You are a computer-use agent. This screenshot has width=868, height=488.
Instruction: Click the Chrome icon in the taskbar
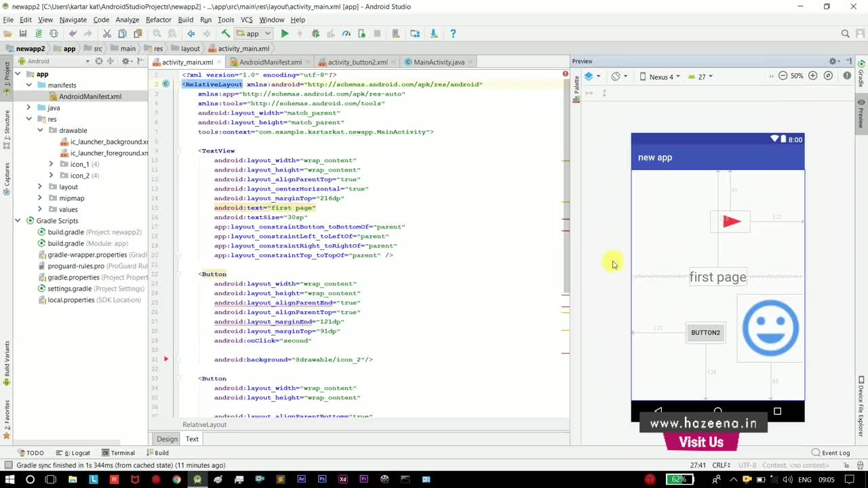coord(176,480)
